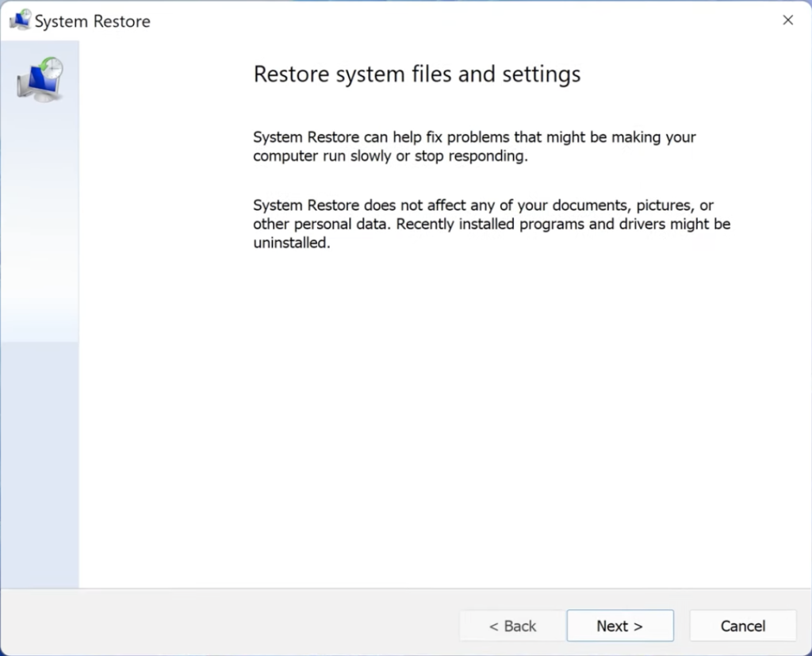Close the wizard with the X button
Image resolution: width=812 pixels, height=656 pixels.
tap(787, 20)
